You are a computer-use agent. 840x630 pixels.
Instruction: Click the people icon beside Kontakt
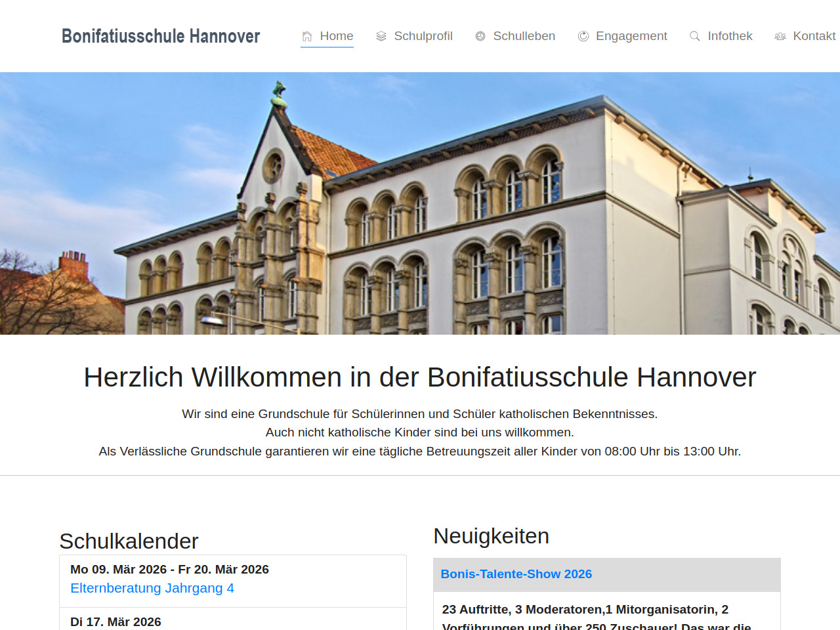780,37
